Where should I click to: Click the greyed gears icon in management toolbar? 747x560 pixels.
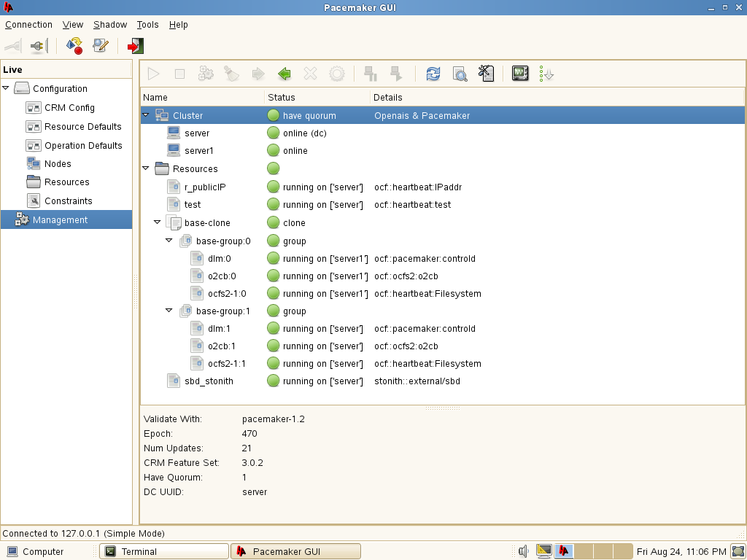pos(206,74)
